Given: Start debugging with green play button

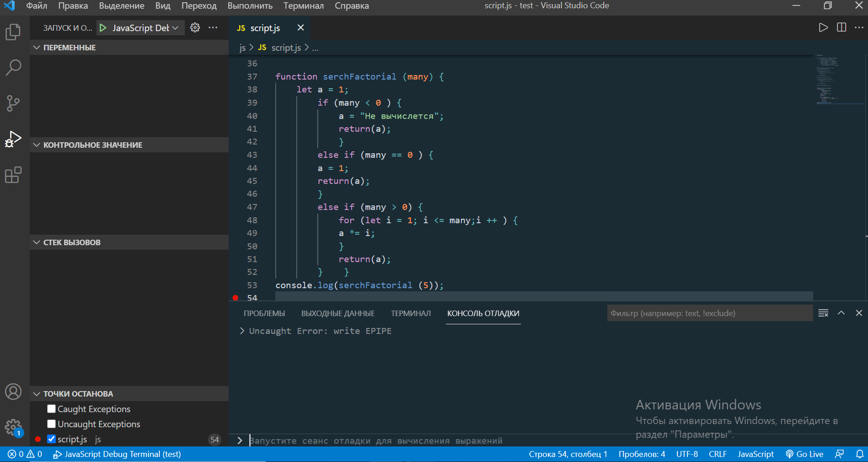Looking at the screenshot, I should point(103,28).
